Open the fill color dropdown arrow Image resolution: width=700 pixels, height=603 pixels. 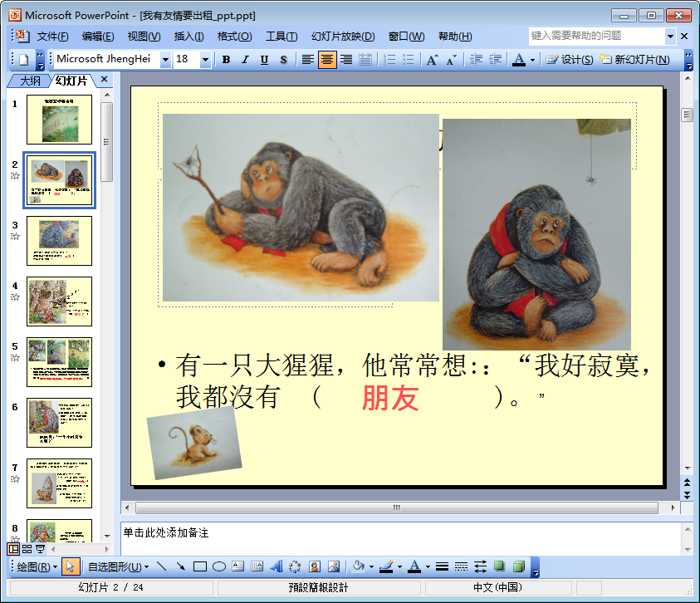click(370, 567)
